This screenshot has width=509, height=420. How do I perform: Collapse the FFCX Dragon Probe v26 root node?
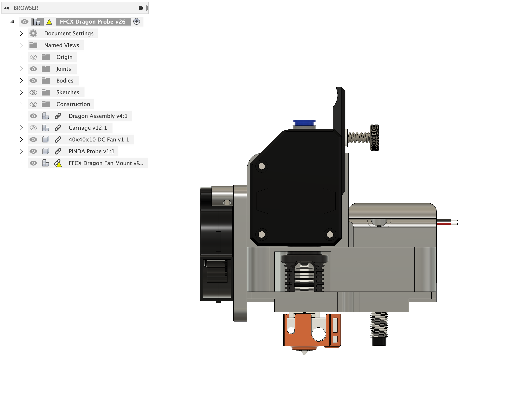click(12, 22)
